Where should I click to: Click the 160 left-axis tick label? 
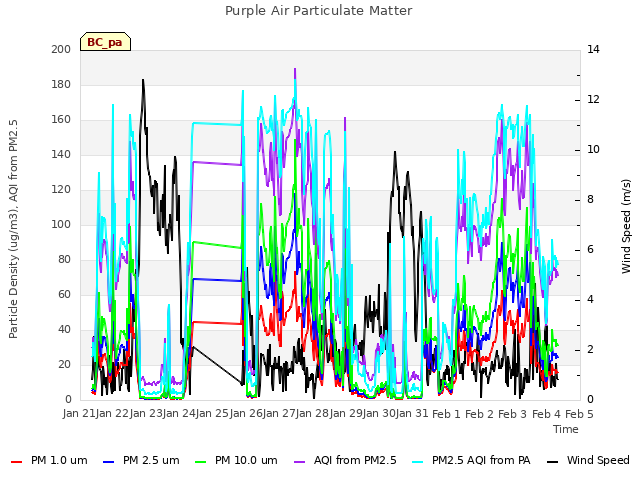coord(61,120)
